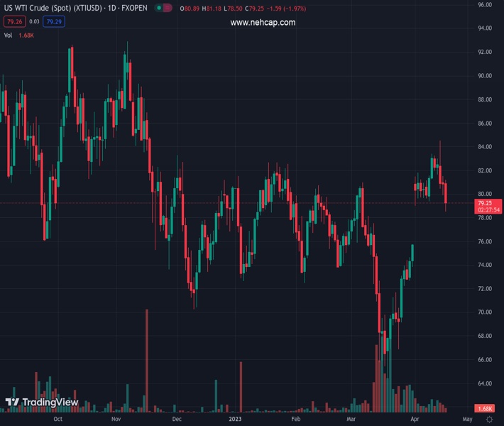504x426 pixels.
Task: Click the 90.00 price axis label
Action: pos(485,76)
